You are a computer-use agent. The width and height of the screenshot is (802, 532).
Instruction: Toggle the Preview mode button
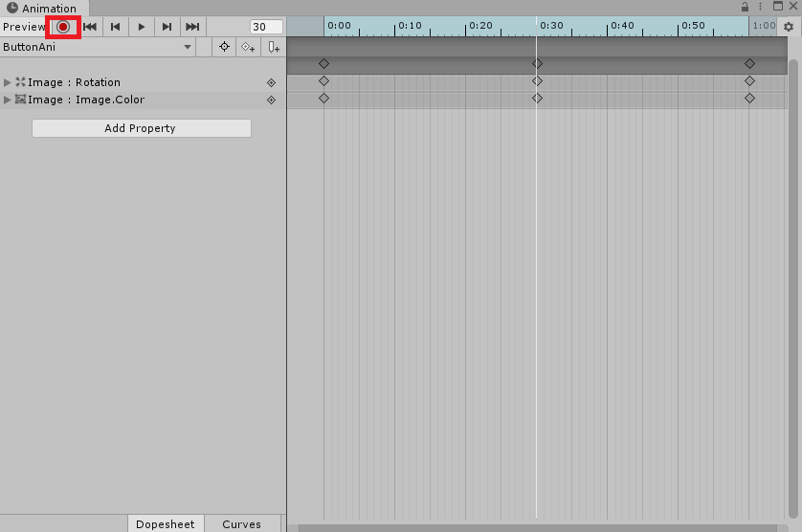pyautogui.click(x=24, y=27)
